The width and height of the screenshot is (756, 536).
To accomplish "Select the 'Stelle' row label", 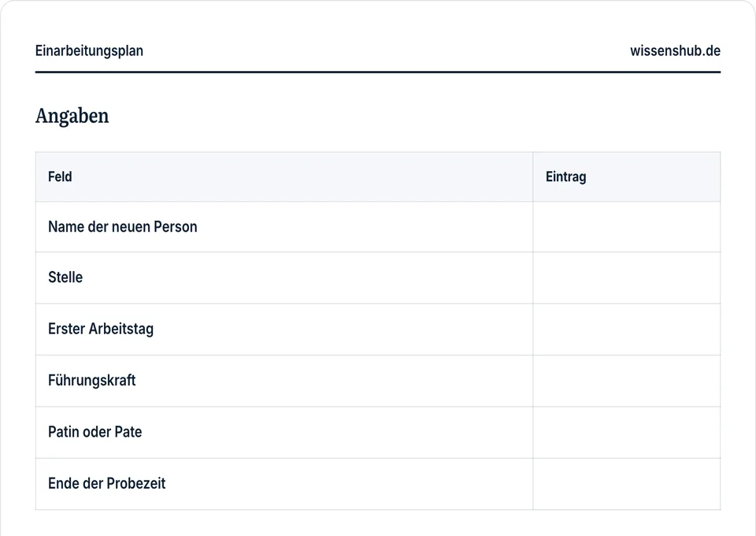I will point(65,277).
